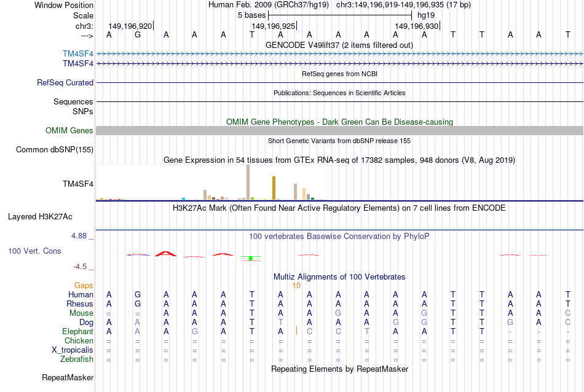Click the orange gap count 10

coord(296,286)
